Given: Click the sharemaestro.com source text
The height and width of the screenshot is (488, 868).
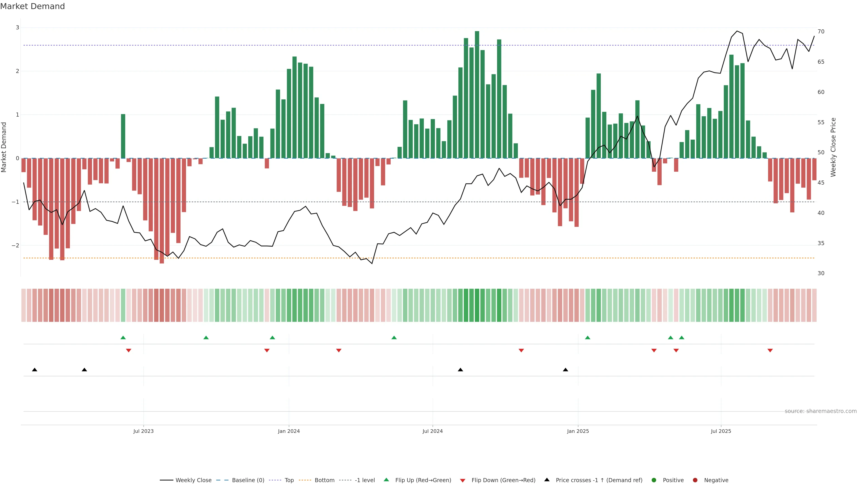Looking at the screenshot, I should (821, 411).
